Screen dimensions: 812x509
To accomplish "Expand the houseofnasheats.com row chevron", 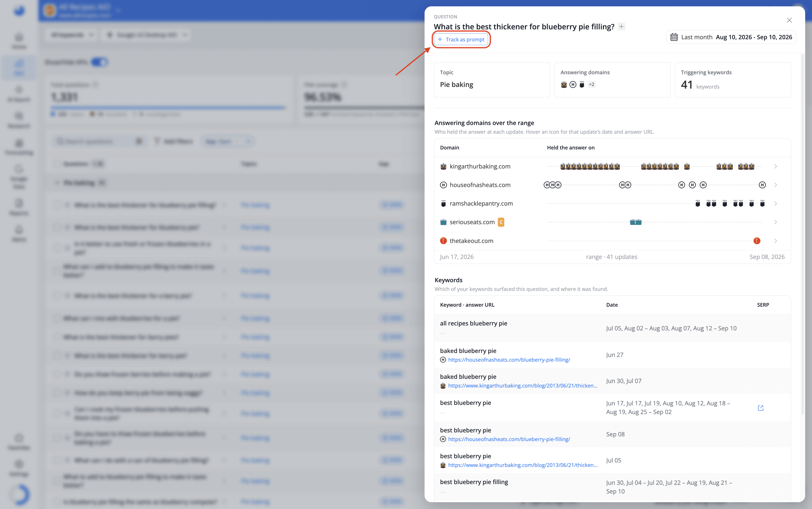I will [x=775, y=185].
